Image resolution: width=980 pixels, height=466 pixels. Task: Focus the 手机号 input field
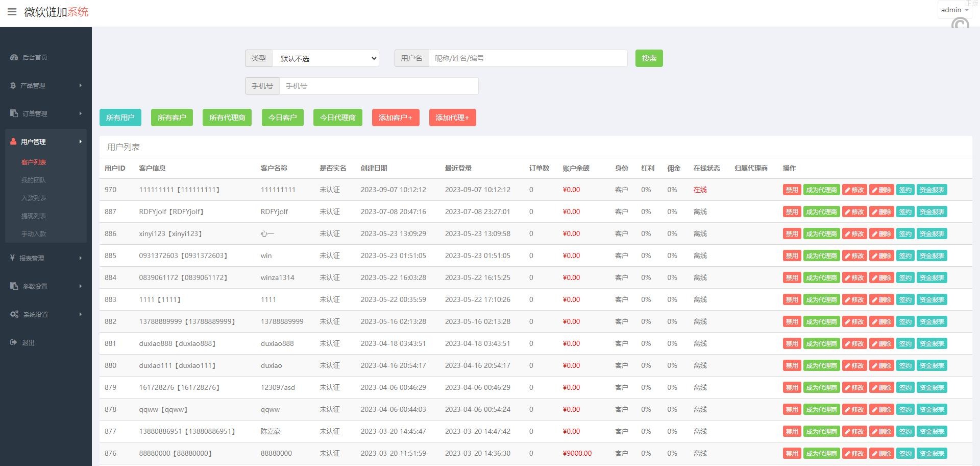(378, 86)
